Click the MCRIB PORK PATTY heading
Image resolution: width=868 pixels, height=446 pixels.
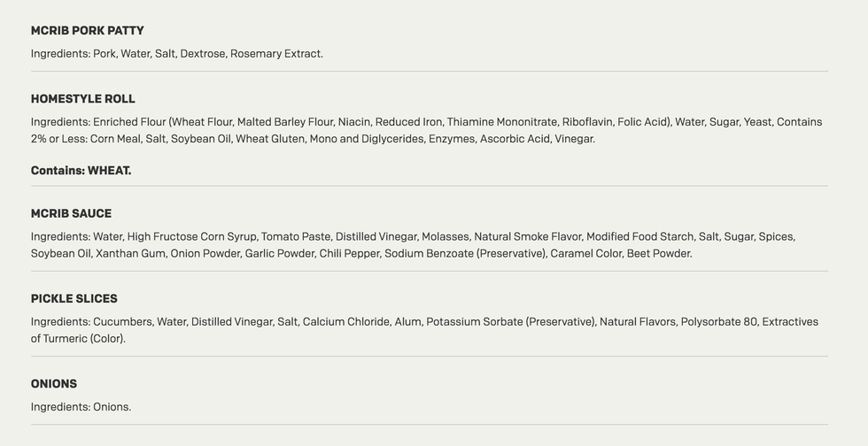[x=88, y=31]
